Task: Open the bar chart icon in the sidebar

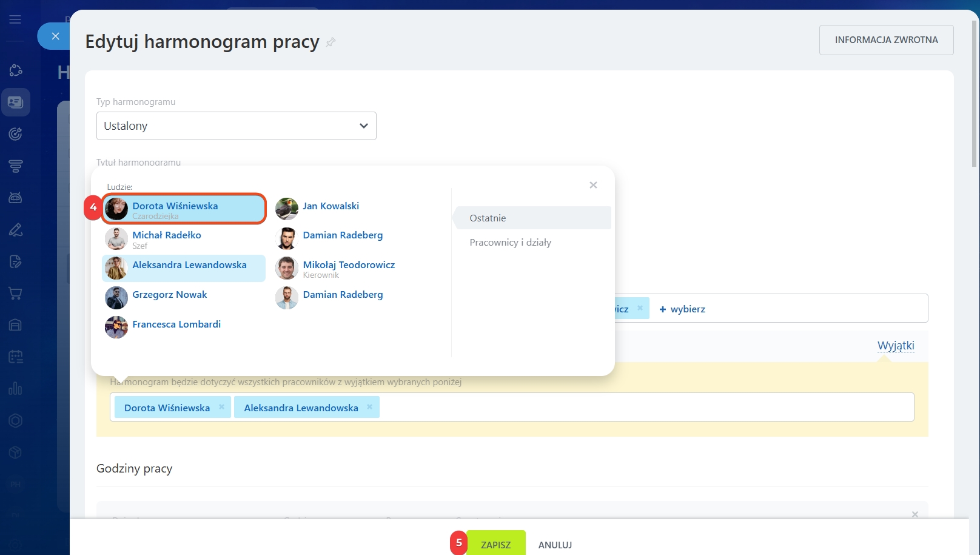Action: pyautogui.click(x=16, y=389)
